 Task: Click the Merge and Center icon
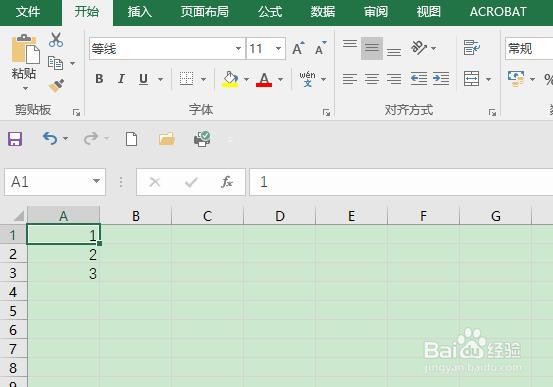click(x=472, y=79)
